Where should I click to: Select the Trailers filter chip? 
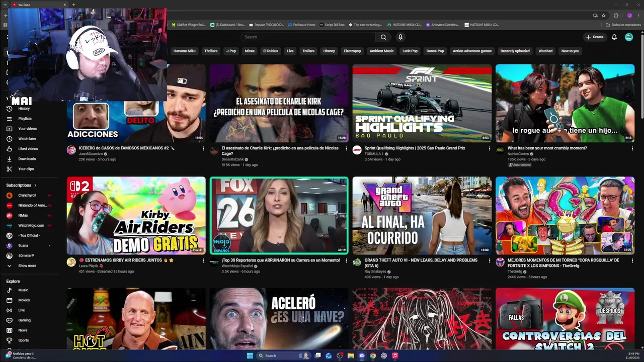308,51
